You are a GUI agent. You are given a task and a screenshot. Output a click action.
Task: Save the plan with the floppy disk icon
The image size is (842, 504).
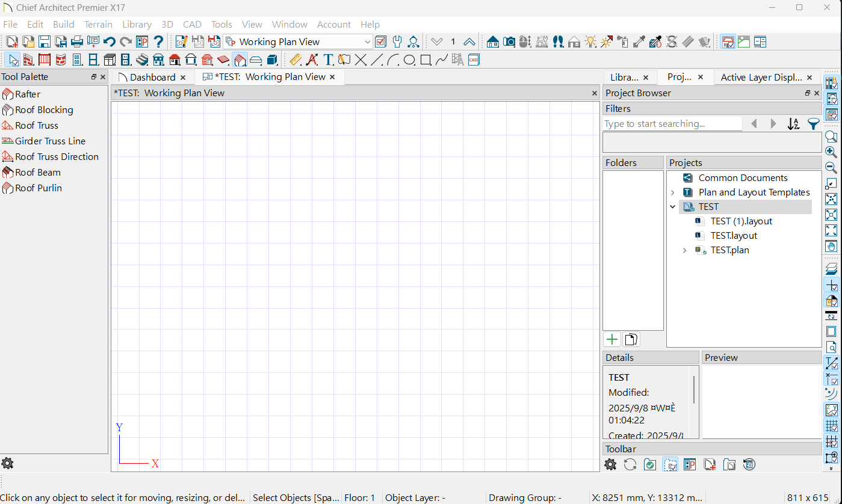pyautogui.click(x=45, y=41)
